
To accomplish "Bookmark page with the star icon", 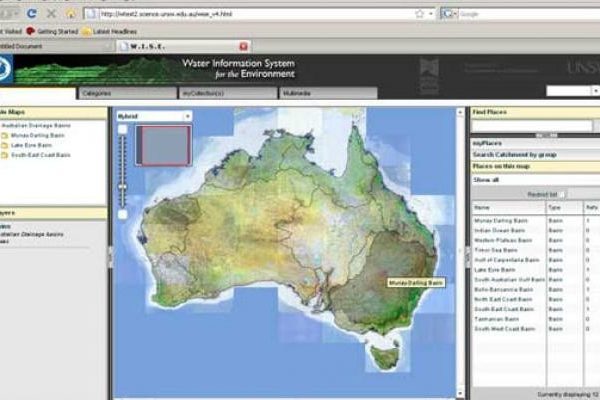I will click(x=420, y=14).
